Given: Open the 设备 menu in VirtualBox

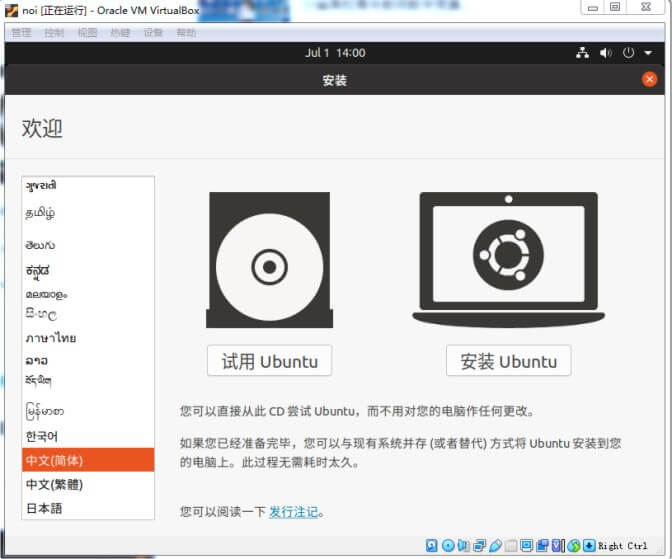Looking at the screenshot, I should tap(153, 33).
